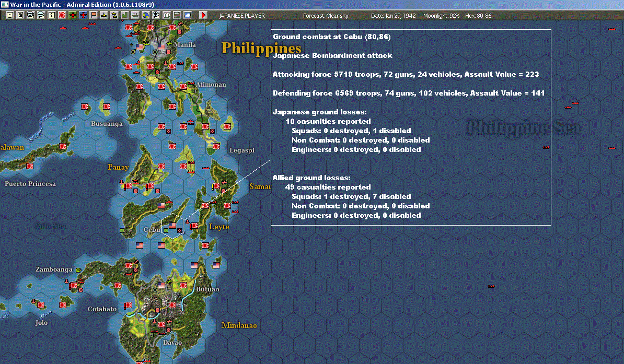Click the Zamboanga city label
Screen dimensions: 624x364
point(54,269)
